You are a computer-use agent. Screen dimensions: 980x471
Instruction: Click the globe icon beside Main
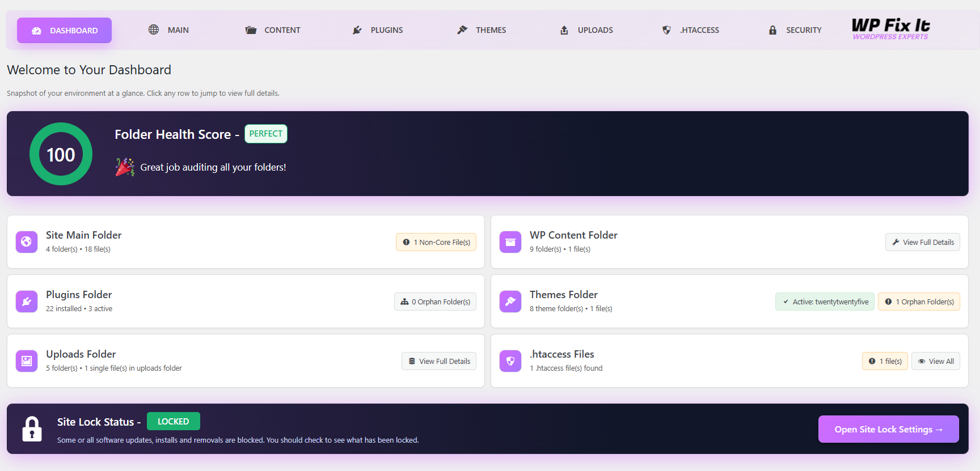coord(154,29)
